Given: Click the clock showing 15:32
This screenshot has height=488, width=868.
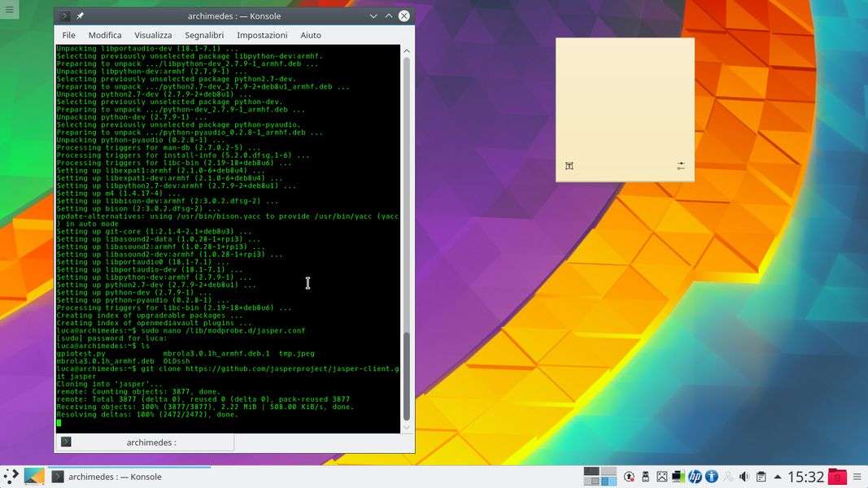Looking at the screenshot, I should tap(805, 477).
